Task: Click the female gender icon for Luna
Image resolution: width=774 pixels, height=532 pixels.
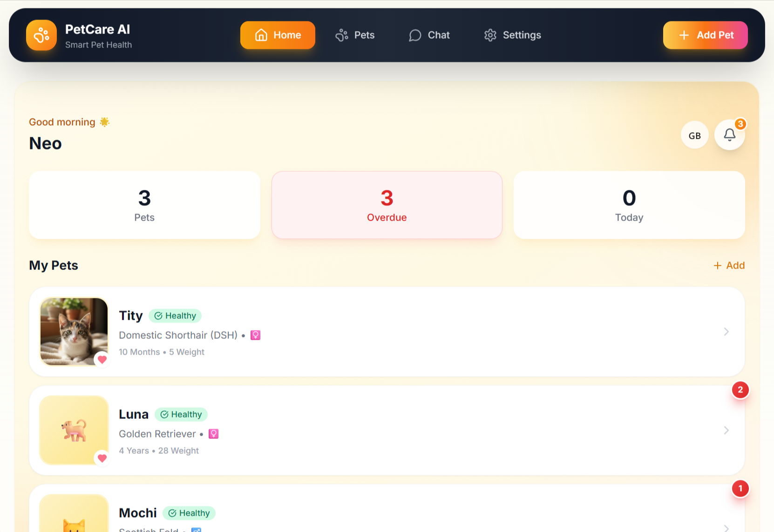Action: (213, 434)
